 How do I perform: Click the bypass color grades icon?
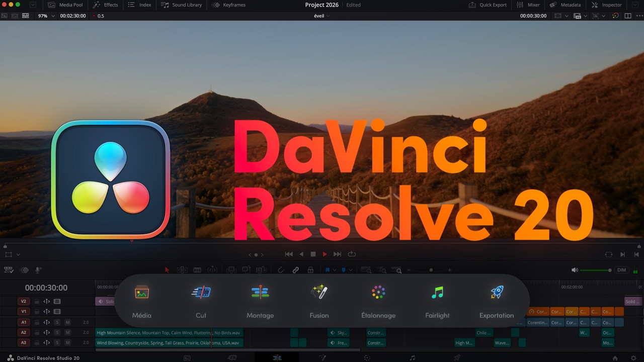pos(615,16)
